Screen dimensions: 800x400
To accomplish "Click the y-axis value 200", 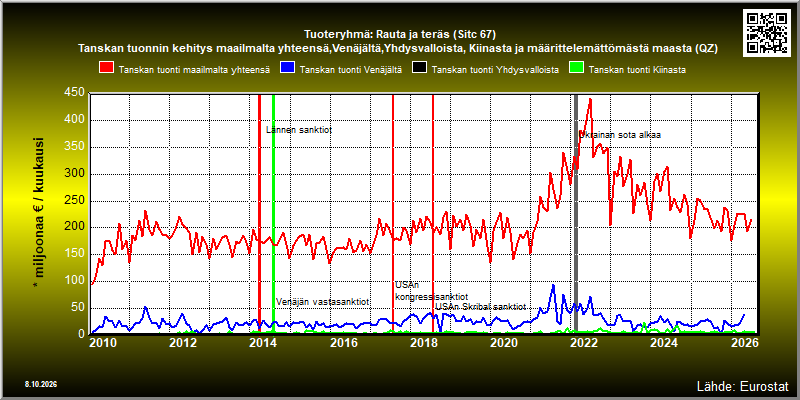I will pyautogui.click(x=74, y=227).
